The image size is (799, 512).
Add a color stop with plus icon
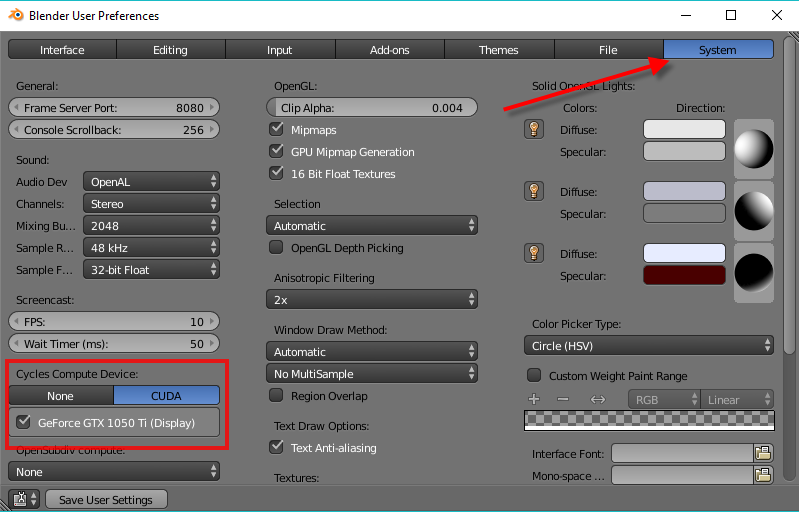[534, 400]
